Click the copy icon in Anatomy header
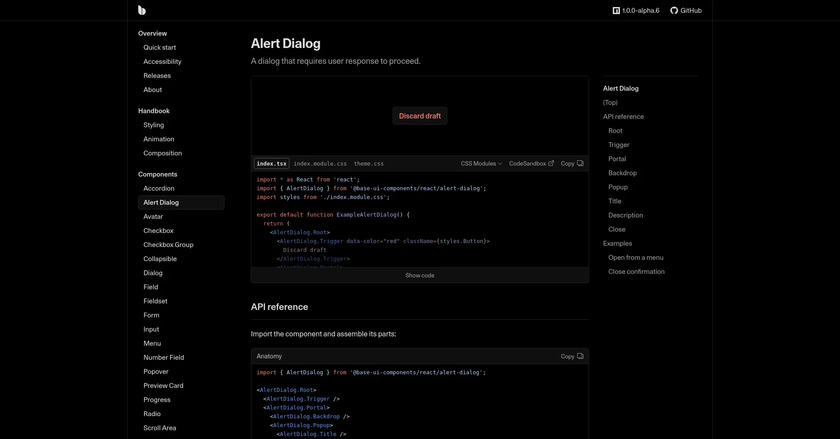 coord(580,356)
